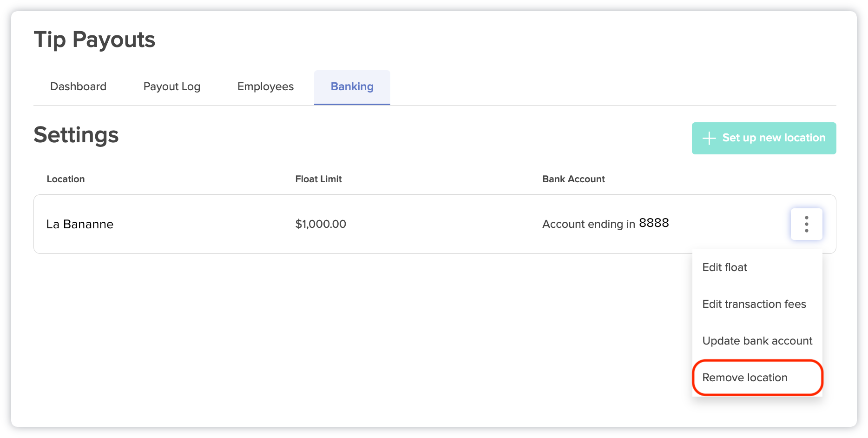Click the Bank Account column header
This screenshot has width=868, height=438.
573,179
